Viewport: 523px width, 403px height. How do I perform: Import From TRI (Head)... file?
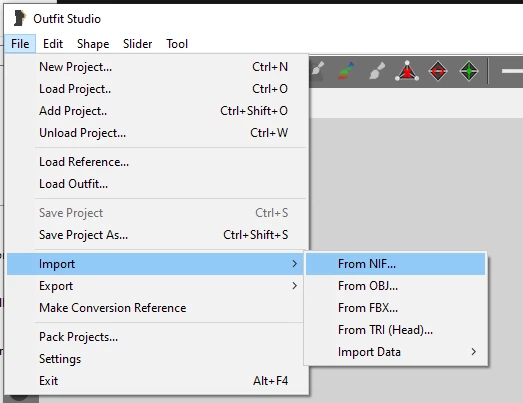(x=396, y=330)
